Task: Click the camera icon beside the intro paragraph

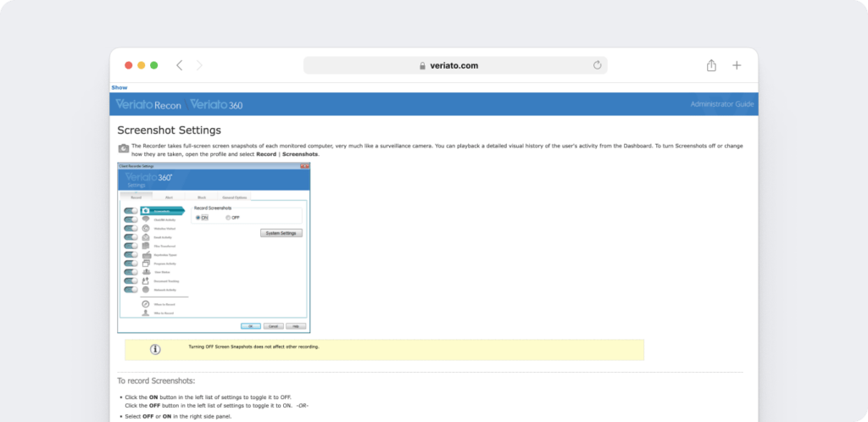Action: 124,149
